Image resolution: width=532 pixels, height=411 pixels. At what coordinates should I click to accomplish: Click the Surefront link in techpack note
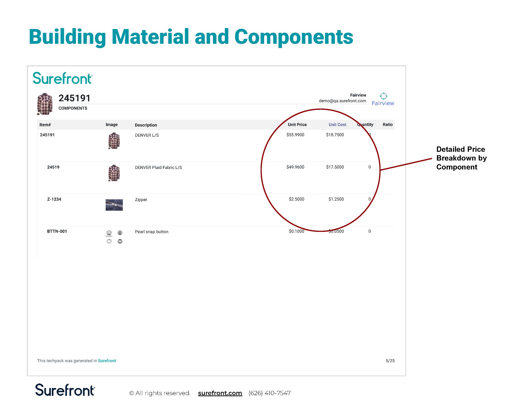click(x=107, y=361)
